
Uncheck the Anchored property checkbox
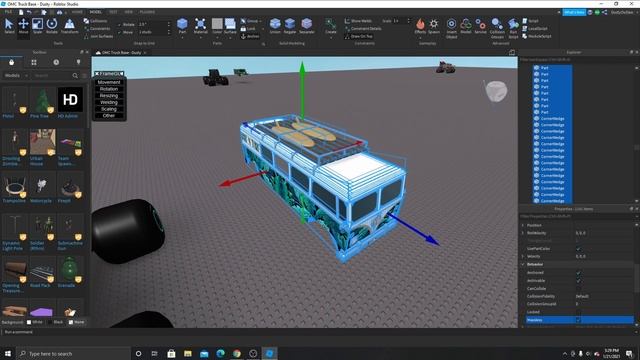coord(578,273)
